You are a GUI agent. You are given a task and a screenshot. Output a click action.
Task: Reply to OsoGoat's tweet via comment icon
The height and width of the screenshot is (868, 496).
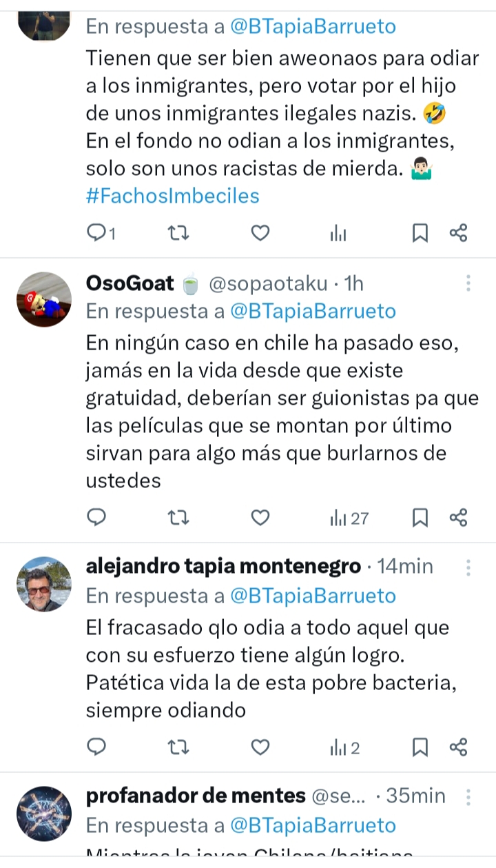coord(97,517)
